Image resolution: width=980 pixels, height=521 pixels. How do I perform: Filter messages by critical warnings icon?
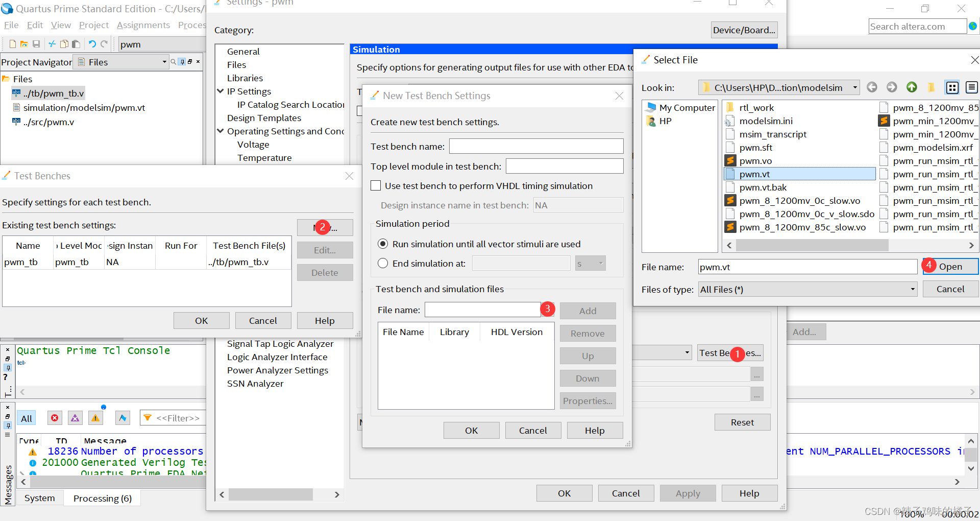point(75,418)
